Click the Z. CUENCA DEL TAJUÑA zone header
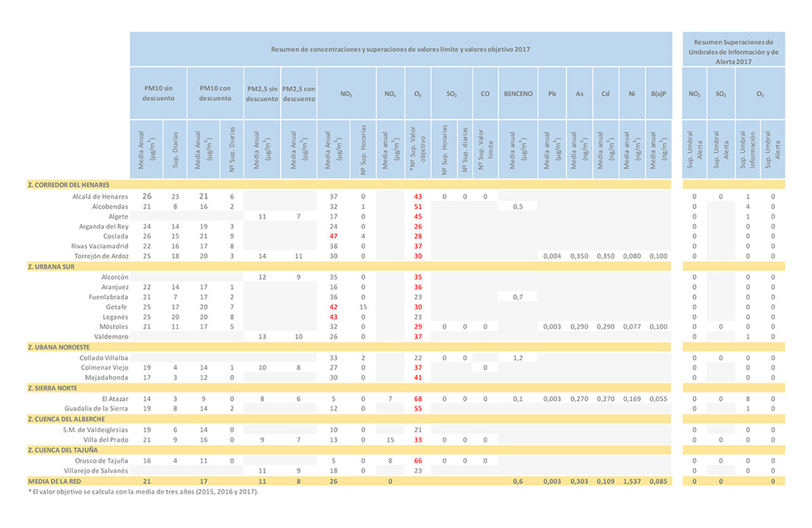The height and width of the screenshot is (528, 812). pos(63,449)
